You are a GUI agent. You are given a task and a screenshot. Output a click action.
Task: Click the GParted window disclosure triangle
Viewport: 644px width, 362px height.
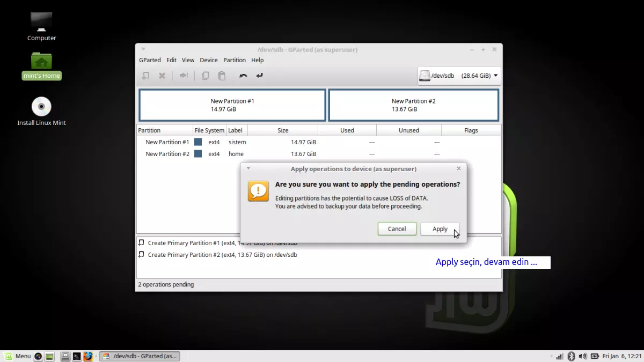pos(143,49)
